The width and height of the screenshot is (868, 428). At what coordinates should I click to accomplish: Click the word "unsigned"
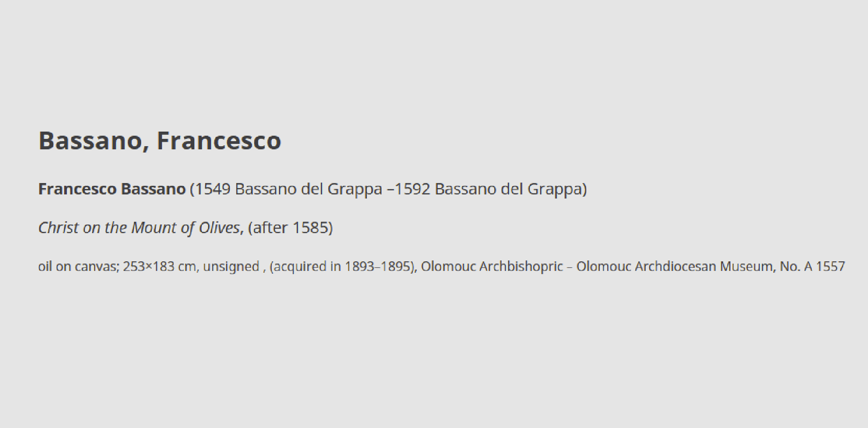[231, 267]
